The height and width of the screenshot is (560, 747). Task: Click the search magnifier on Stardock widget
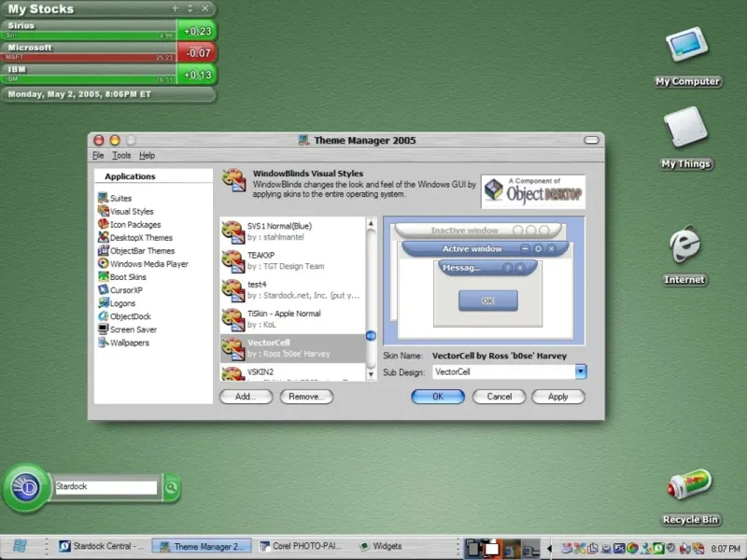pos(171,487)
